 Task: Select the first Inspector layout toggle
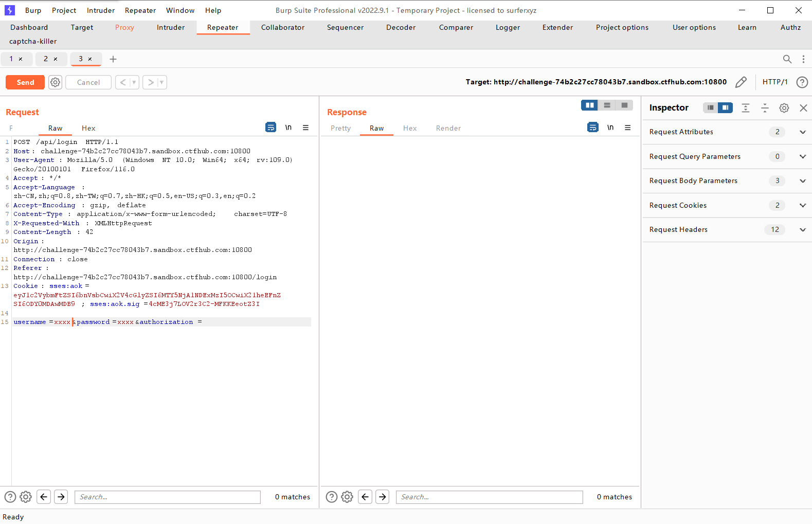(x=710, y=108)
